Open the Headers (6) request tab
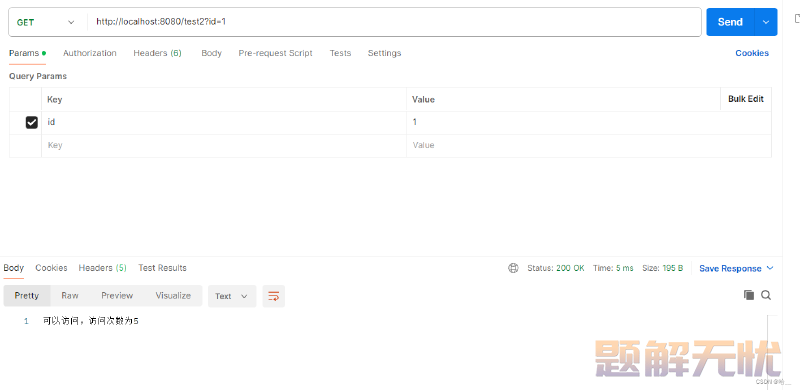The width and height of the screenshot is (800, 390). (158, 53)
